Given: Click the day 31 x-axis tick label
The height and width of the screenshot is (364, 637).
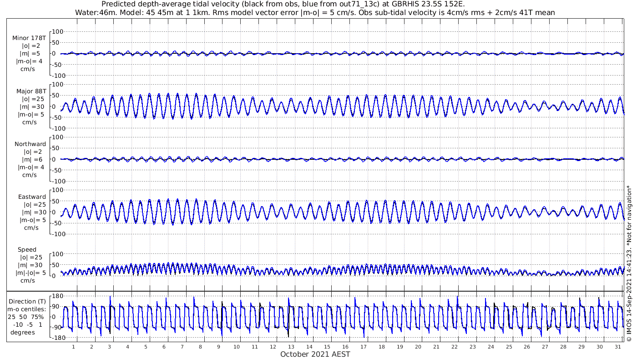Looking at the screenshot, I should [617, 347].
